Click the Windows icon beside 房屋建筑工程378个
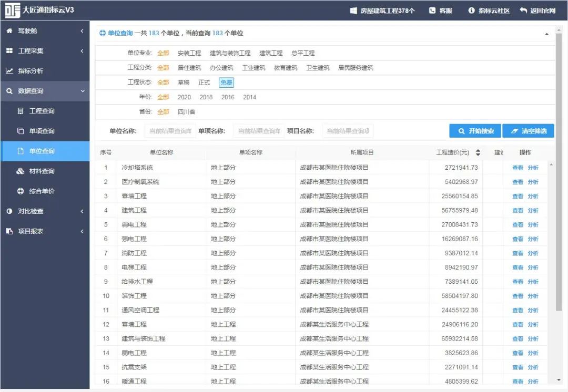The height and width of the screenshot is (392, 568). pyautogui.click(x=353, y=11)
